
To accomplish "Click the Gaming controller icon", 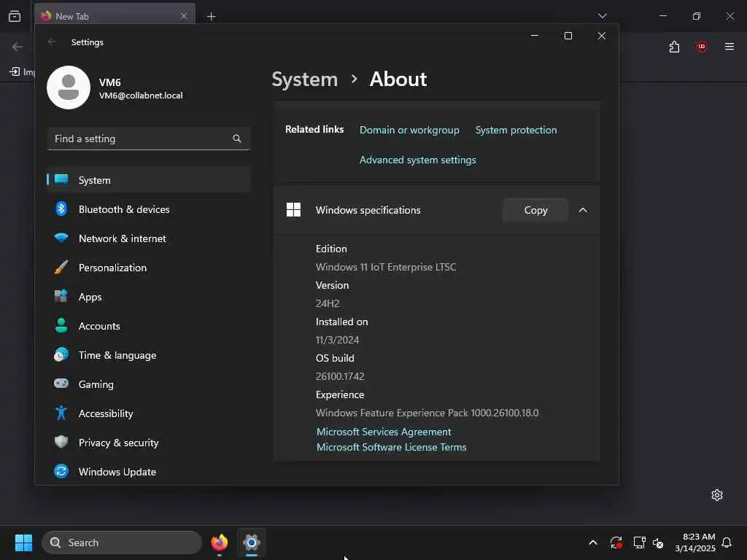I will [x=61, y=384].
